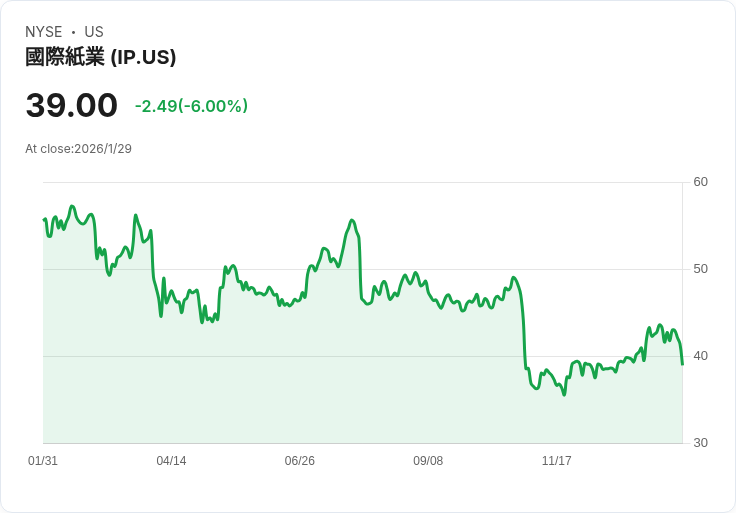Click the -2.49(-6.00%) price change

(x=191, y=106)
